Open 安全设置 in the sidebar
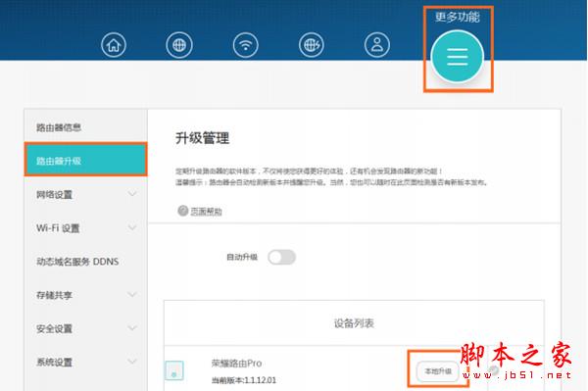 coord(86,328)
